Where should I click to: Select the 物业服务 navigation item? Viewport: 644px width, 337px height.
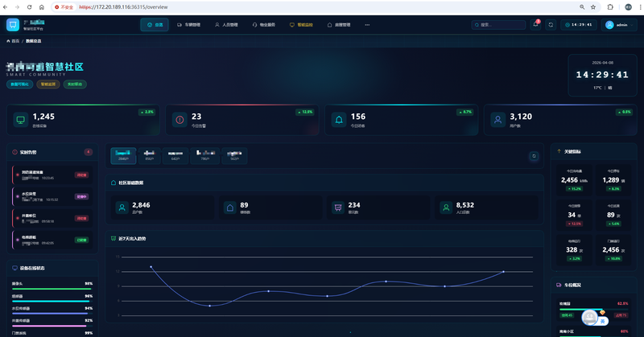pos(263,25)
